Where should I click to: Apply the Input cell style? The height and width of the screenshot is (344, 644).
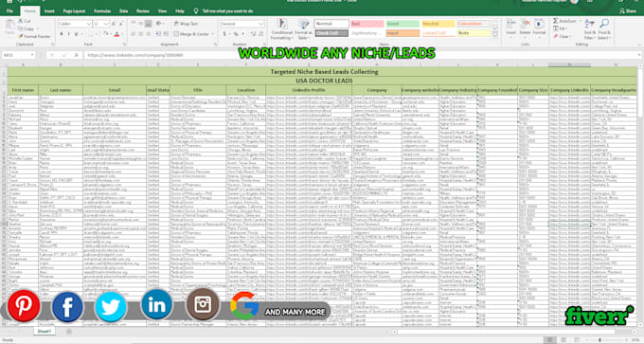tap(402, 33)
